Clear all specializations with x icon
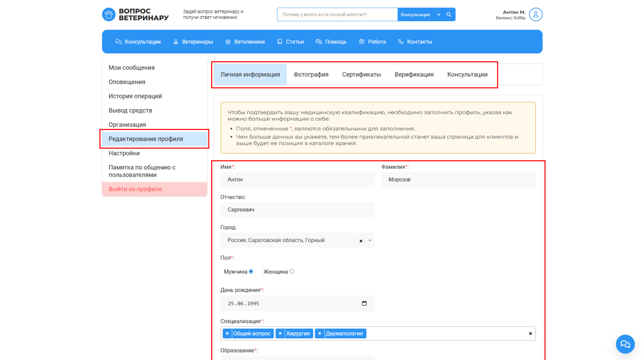 point(530,333)
